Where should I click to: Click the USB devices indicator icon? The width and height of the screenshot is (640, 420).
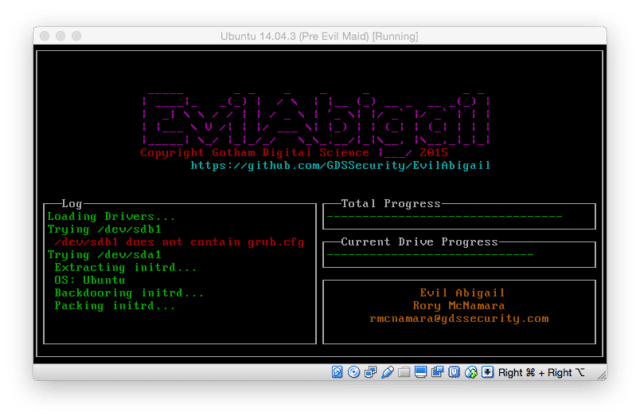[x=387, y=372]
